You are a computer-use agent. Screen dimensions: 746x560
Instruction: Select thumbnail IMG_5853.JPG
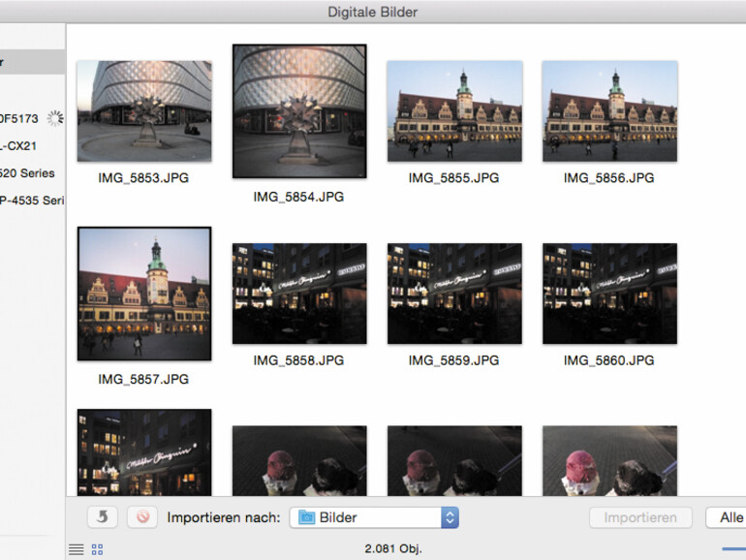(x=144, y=110)
